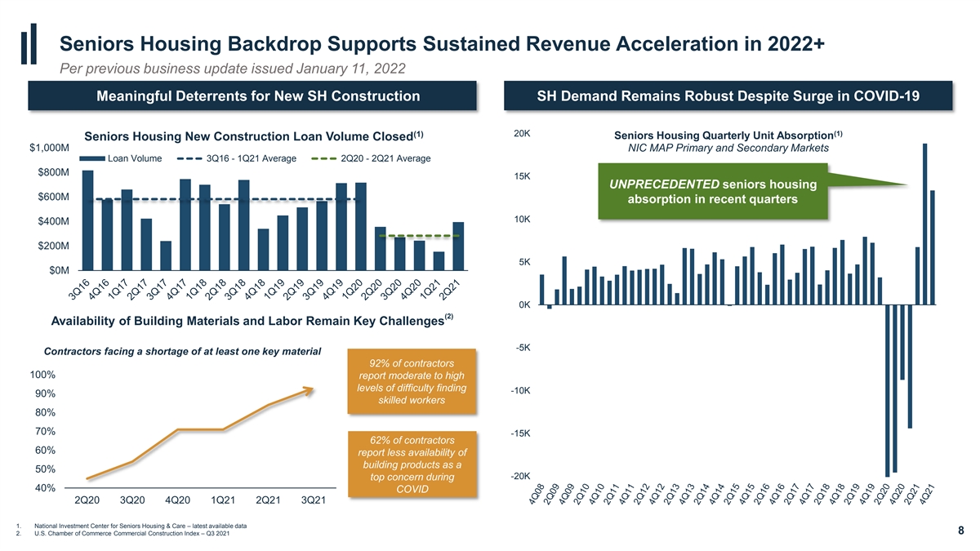The height and width of the screenshot is (551, 980).
Task: Click the Seniors Housing Quarterly Unit Absorption title
Action: coord(727,136)
